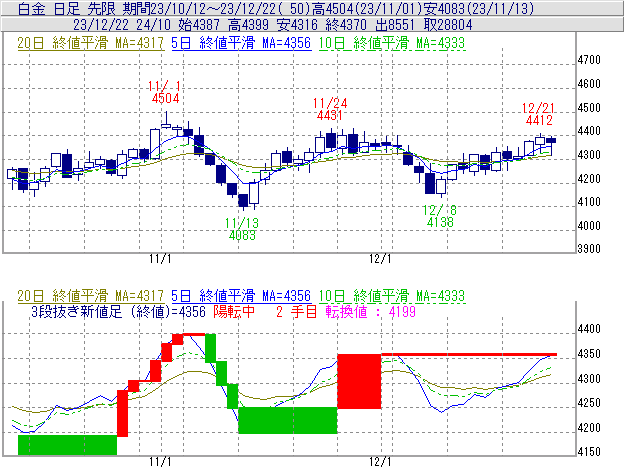Click the magenta 転換値 : 4199 text
Image resolution: width=624 pixels, height=475 pixels.
370,311
